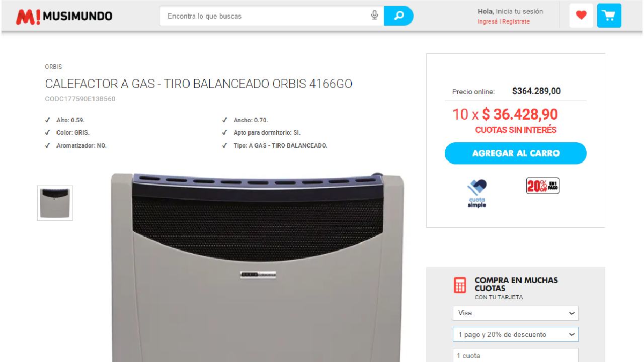Focus the Encontra lo que buscas search field
This screenshot has height=362, width=644.
(267, 16)
